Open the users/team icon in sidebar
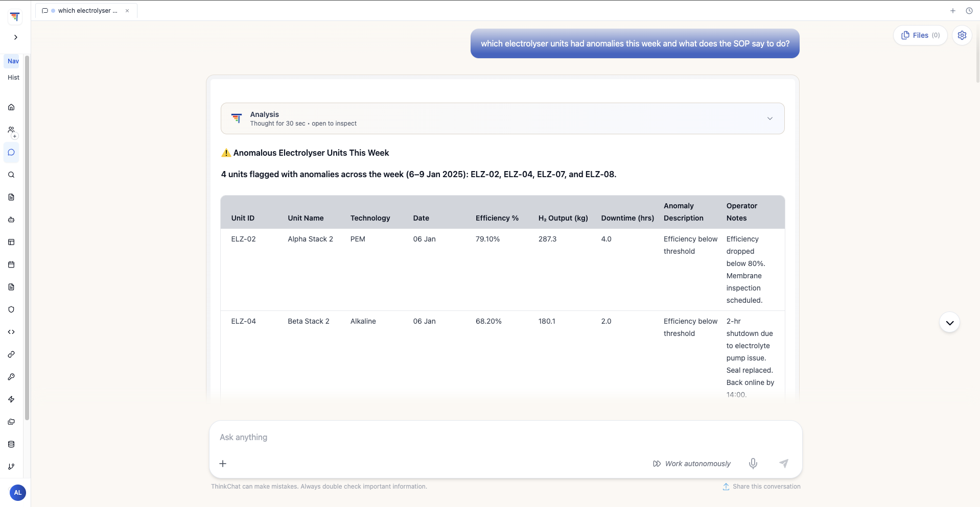Image resolution: width=980 pixels, height=507 pixels. (x=11, y=130)
